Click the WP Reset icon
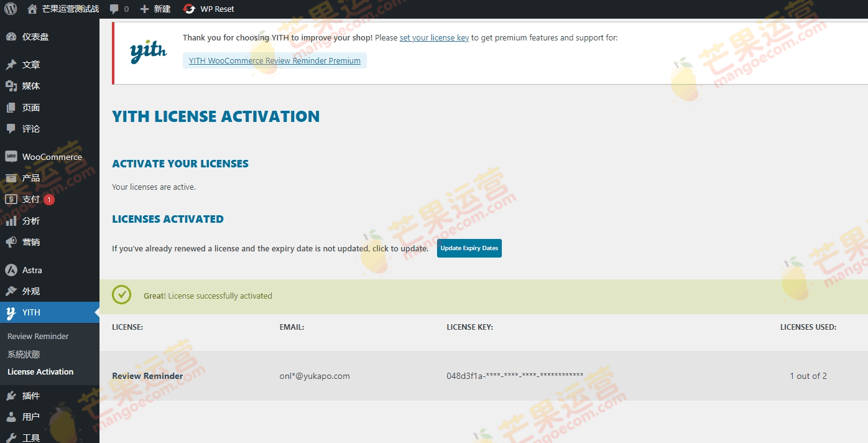Viewport: 868px width, 443px height. click(189, 9)
